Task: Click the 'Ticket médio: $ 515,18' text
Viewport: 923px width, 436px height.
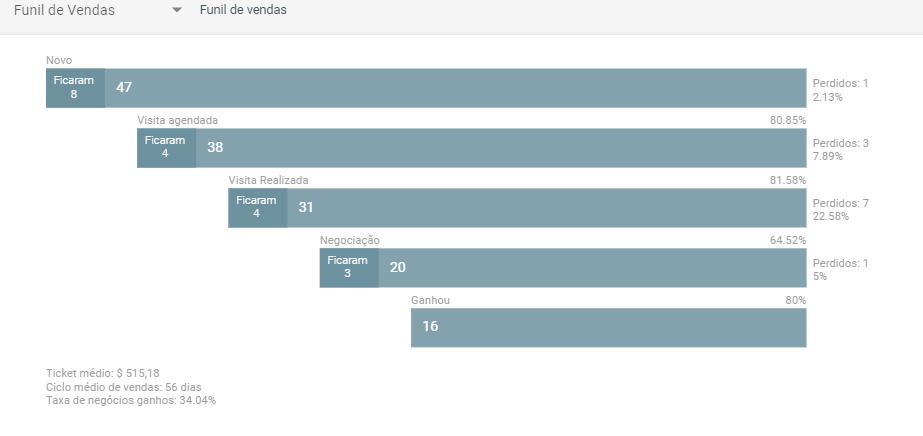Action: (102, 373)
